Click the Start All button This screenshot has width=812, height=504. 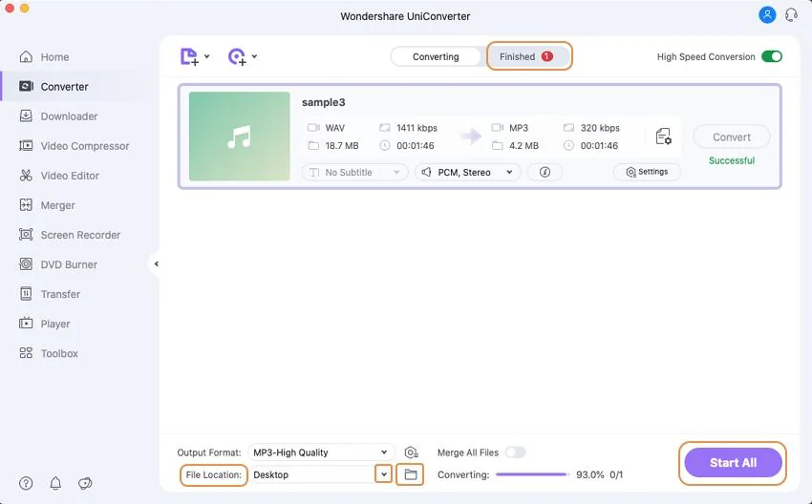[733, 463]
